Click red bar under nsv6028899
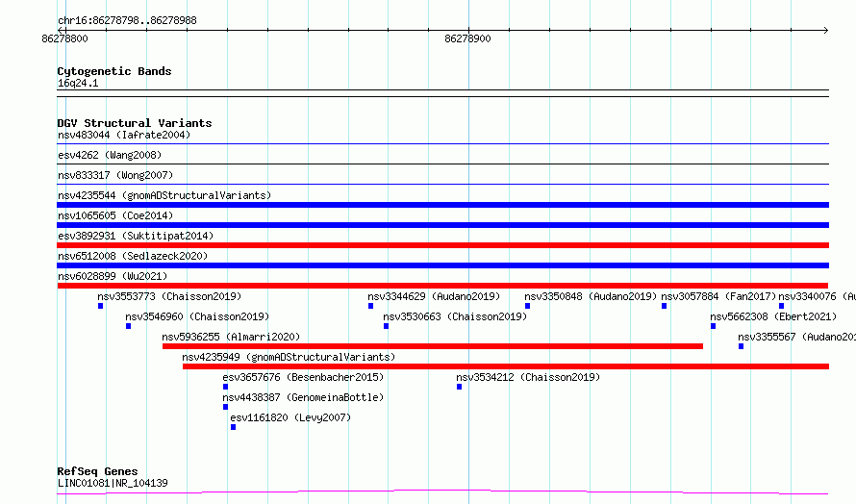856x504 pixels. [442, 286]
